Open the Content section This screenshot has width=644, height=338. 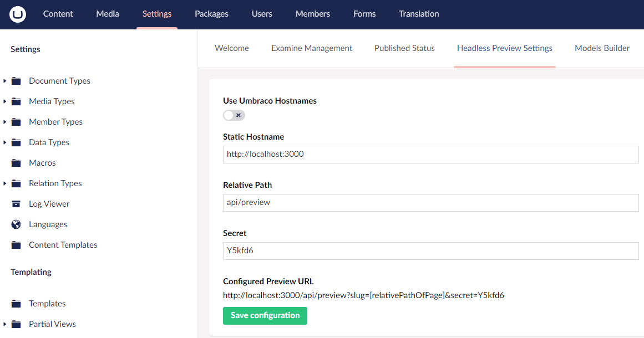[x=58, y=14]
